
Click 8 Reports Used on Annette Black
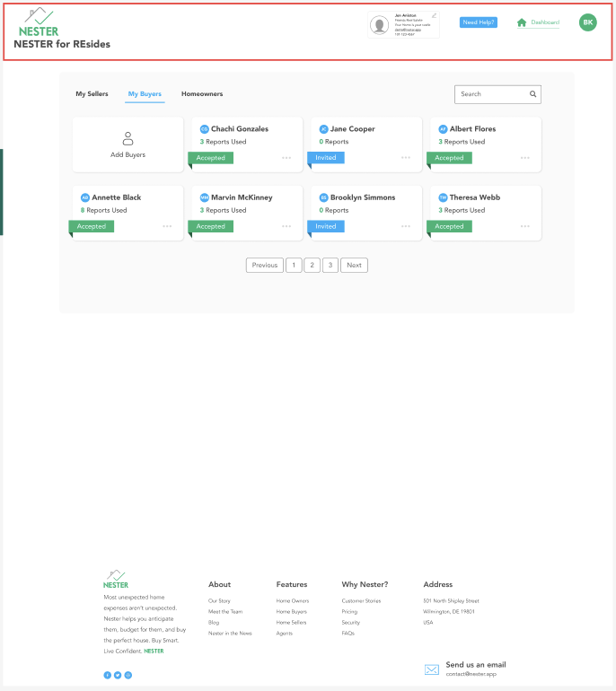(103, 211)
